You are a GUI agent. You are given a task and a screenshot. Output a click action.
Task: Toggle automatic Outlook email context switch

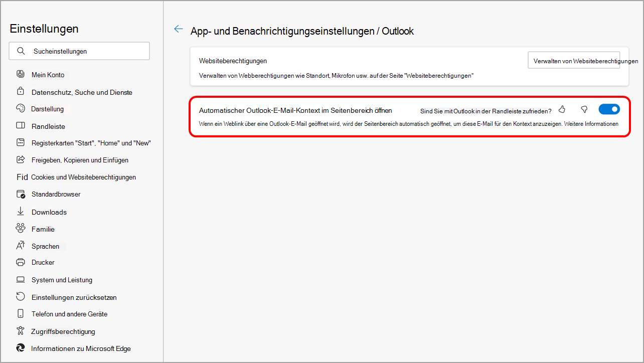tap(609, 109)
